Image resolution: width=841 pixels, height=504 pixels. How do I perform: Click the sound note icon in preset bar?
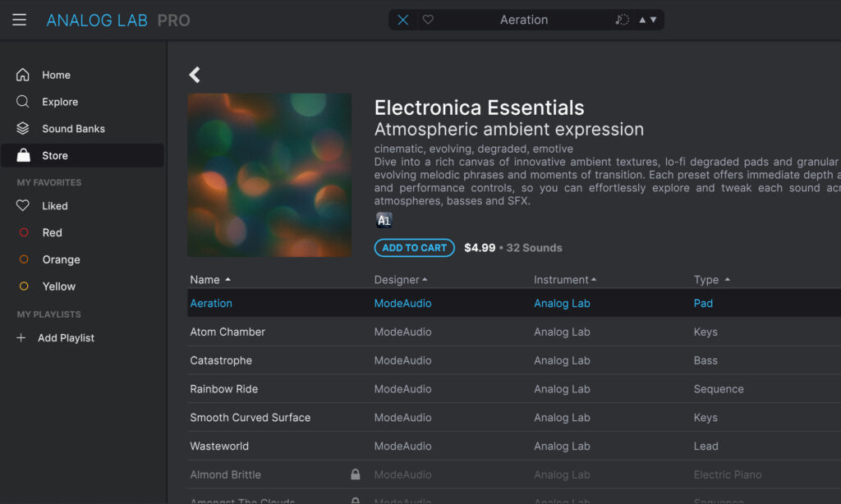[x=622, y=20]
